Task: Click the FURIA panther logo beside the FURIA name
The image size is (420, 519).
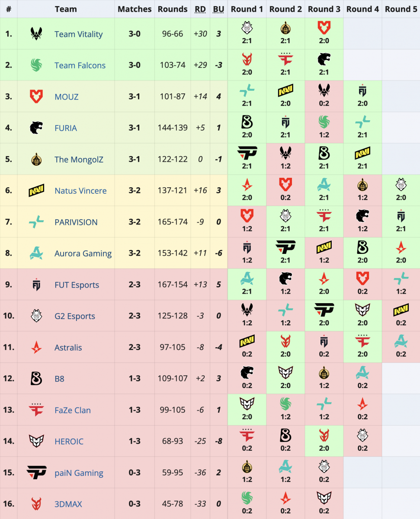Action: [x=36, y=128]
